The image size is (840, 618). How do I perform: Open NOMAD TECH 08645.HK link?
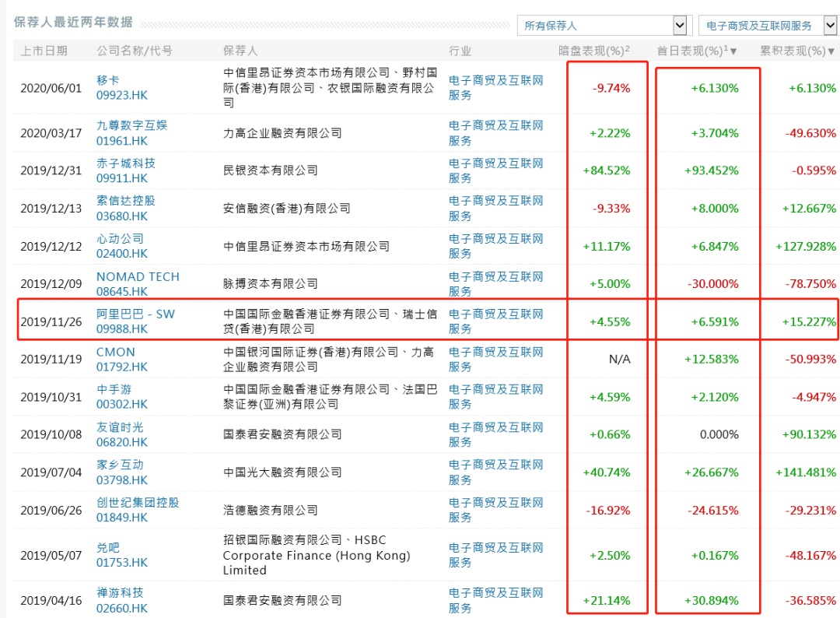(x=138, y=283)
